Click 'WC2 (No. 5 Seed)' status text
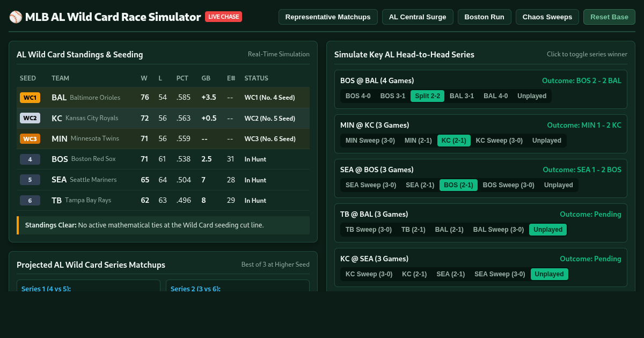The image size is (644, 338). pyautogui.click(x=270, y=118)
